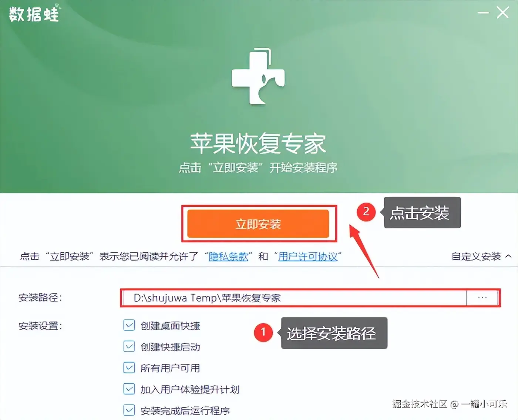The height and width of the screenshot is (420, 518).
Task: Click the white cross app logo
Action: point(258,76)
